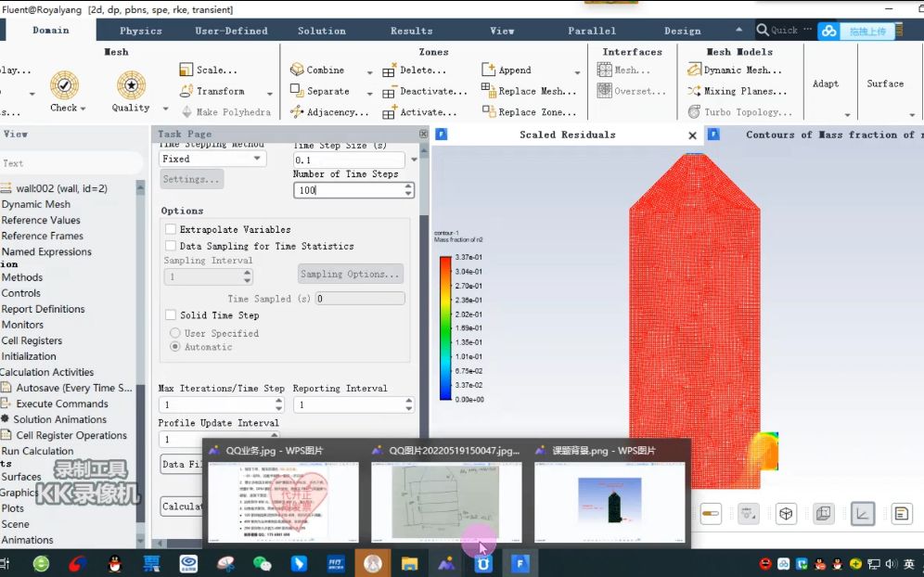
Task: Switch to the Physics ribbon tab
Action: coord(141,31)
